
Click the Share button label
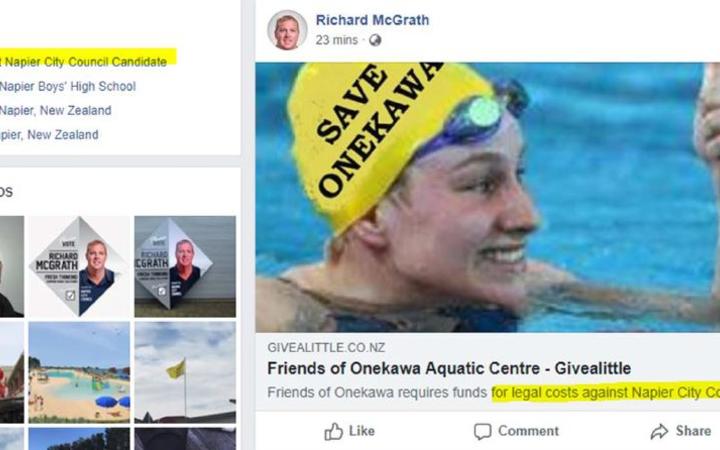click(x=693, y=431)
